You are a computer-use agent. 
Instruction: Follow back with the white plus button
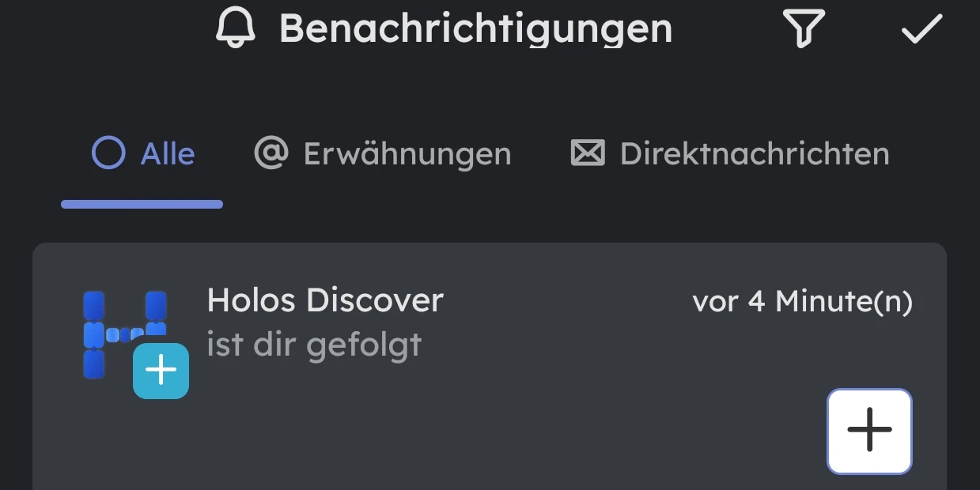point(869,431)
